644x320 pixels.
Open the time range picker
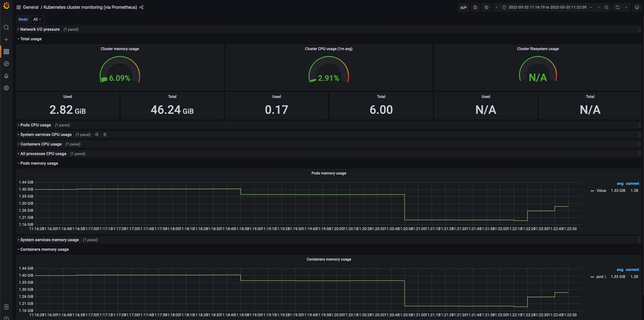547,7
